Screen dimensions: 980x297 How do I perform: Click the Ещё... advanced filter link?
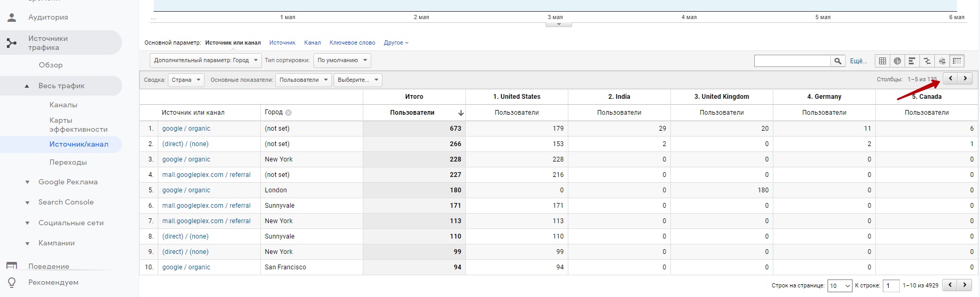(x=858, y=61)
